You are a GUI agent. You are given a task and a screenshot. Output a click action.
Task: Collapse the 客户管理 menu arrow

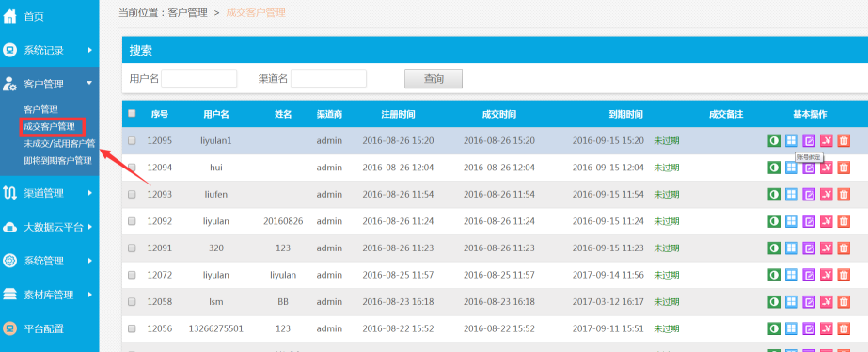coord(89,83)
